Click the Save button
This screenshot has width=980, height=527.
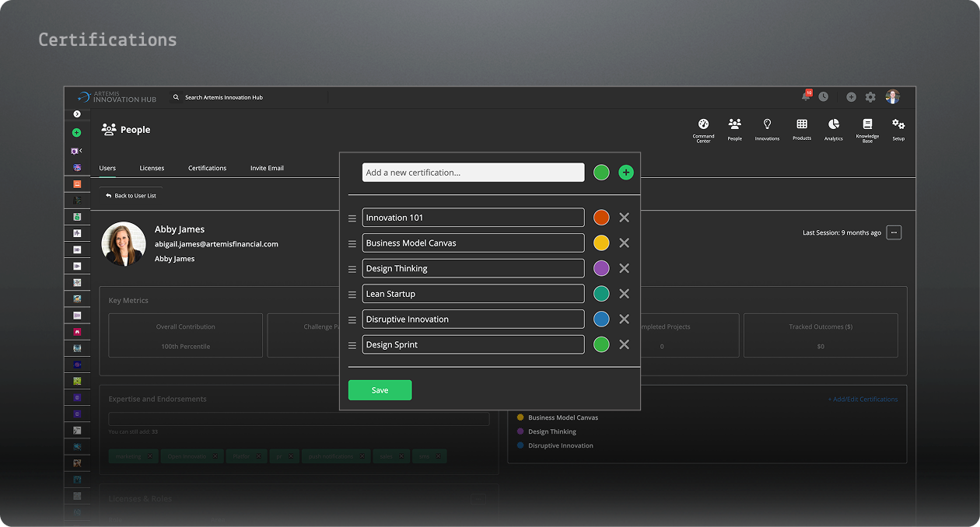coord(380,390)
